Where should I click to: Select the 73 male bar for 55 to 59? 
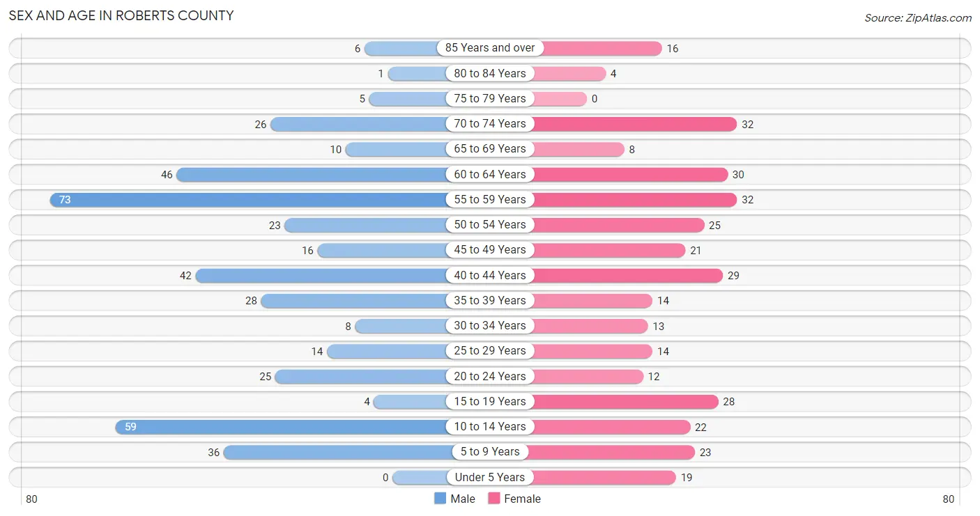click(x=248, y=200)
